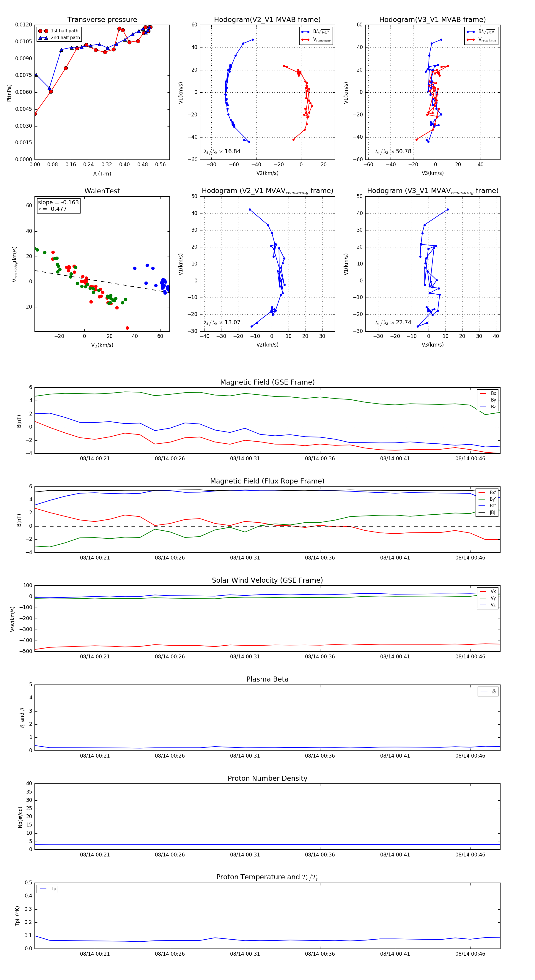Click the "A (T·m)" axis label
This screenshot has width=535, height=980.
(x=102, y=173)
